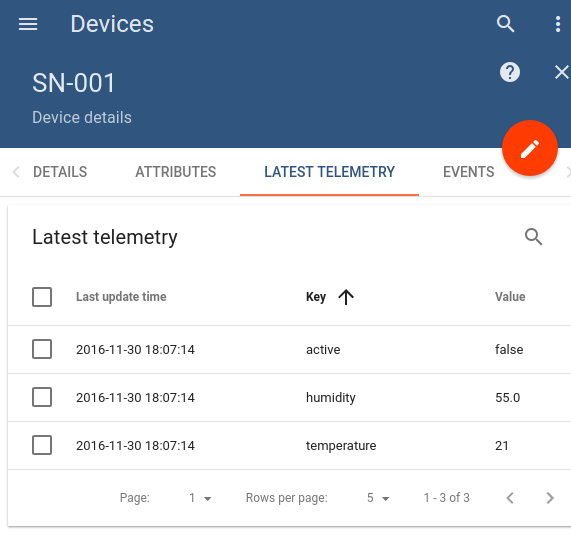
Task: Switch to the Attributes tab
Action: tap(176, 172)
